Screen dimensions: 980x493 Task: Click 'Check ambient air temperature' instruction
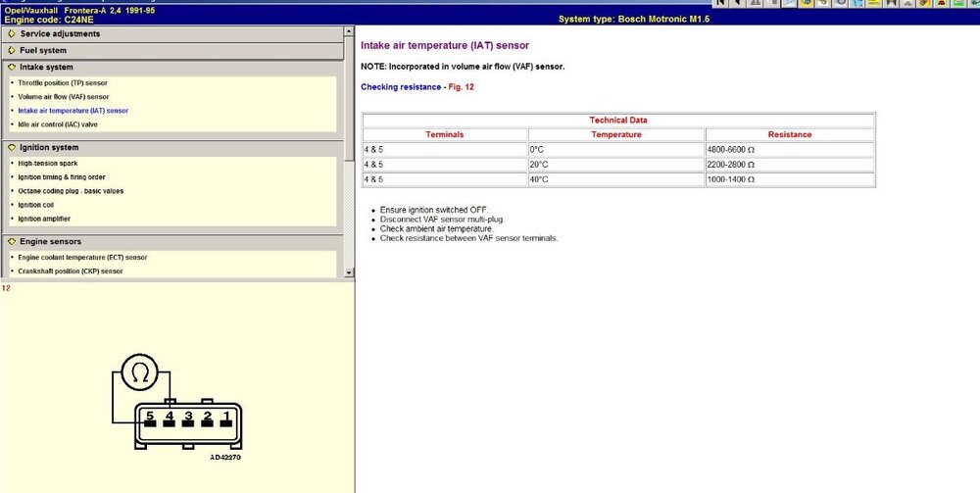click(x=437, y=228)
